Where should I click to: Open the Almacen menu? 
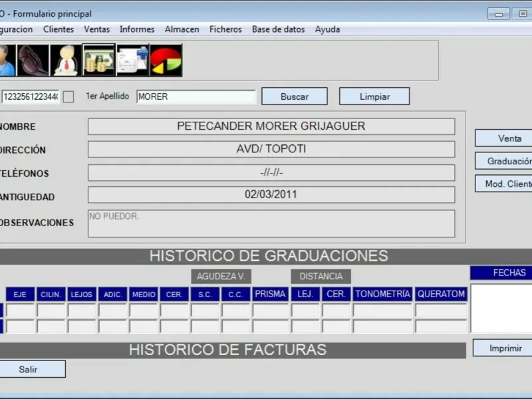tap(182, 29)
